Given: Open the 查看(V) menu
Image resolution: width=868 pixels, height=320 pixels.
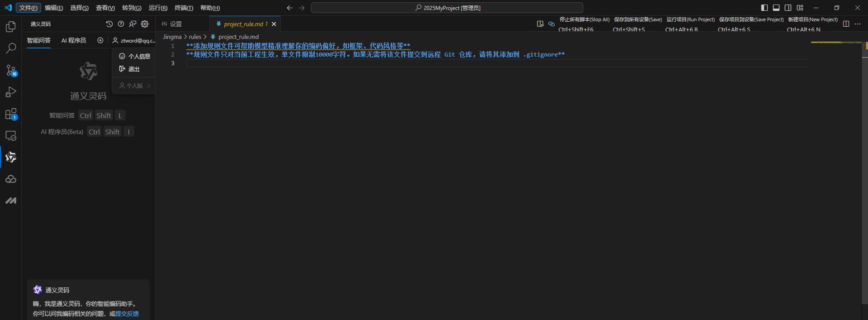Looking at the screenshot, I should coord(105,8).
